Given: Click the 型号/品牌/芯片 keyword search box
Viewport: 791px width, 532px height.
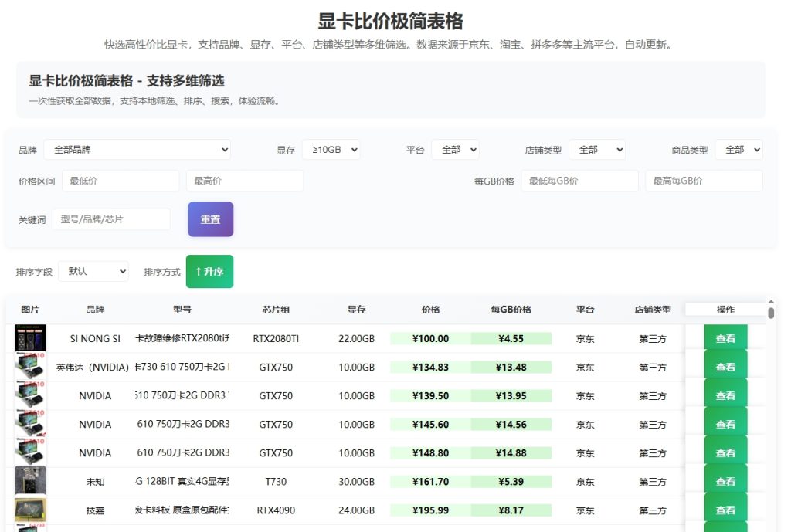Looking at the screenshot, I should click(x=111, y=219).
